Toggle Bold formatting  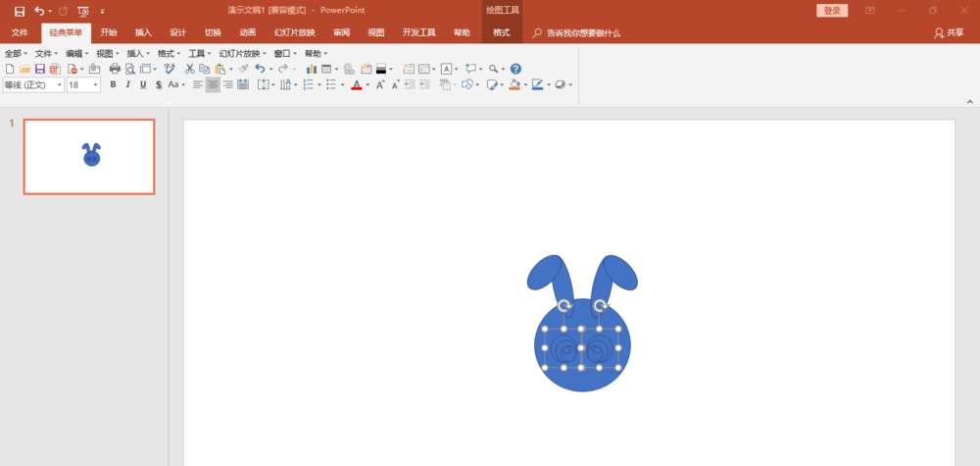point(113,84)
